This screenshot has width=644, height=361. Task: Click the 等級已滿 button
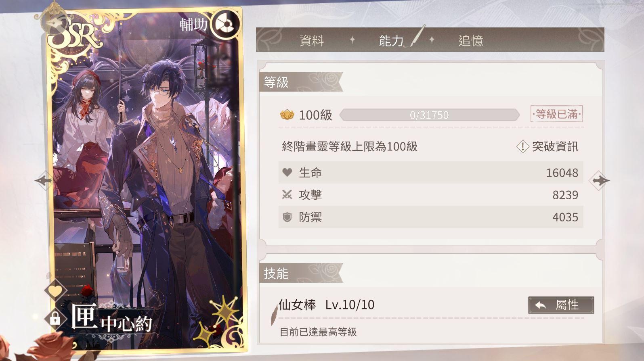[557, 114]
